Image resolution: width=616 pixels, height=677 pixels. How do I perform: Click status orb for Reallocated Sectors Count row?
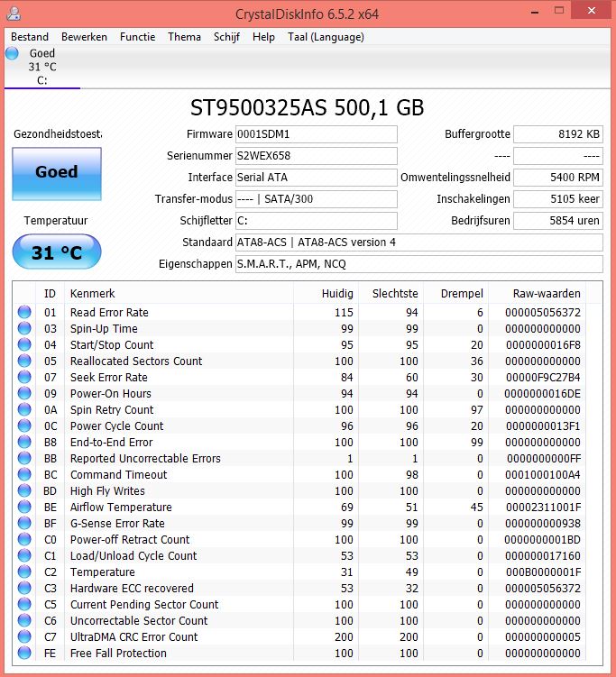click(x=24, y=361)
